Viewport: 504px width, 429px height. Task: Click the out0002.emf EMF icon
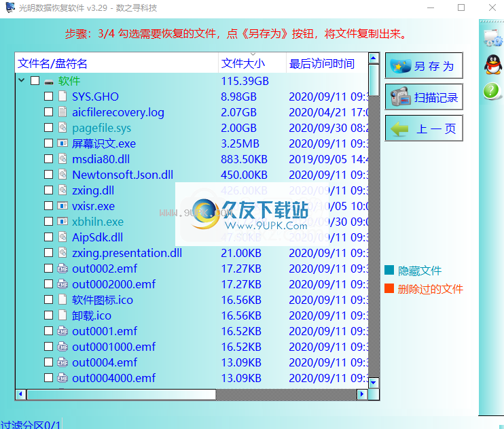coord(62,268)
